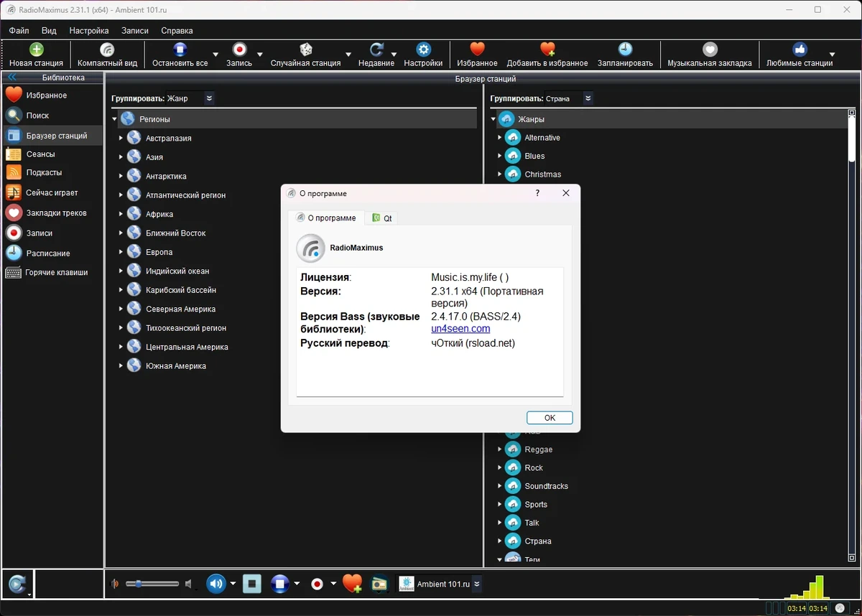Switch to Compact view from toolbar
This screenshot has width=862, height=616.
click(x=107, y=50)
